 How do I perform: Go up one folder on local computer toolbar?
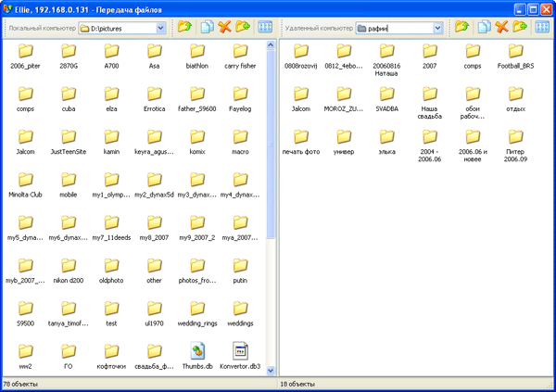tap(184, 27)
